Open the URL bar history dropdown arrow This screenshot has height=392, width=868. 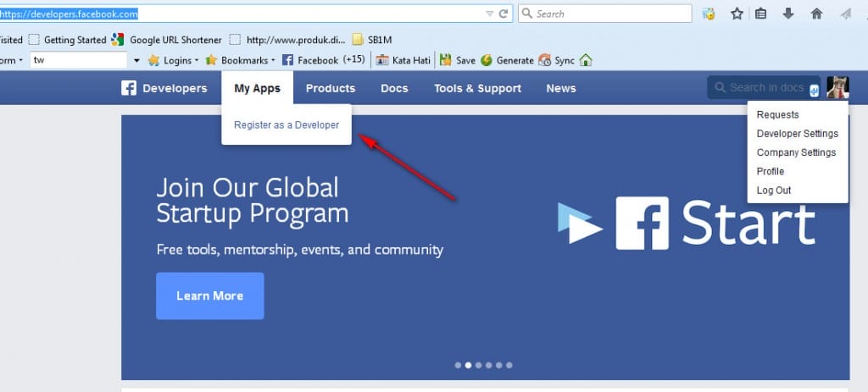489,14
